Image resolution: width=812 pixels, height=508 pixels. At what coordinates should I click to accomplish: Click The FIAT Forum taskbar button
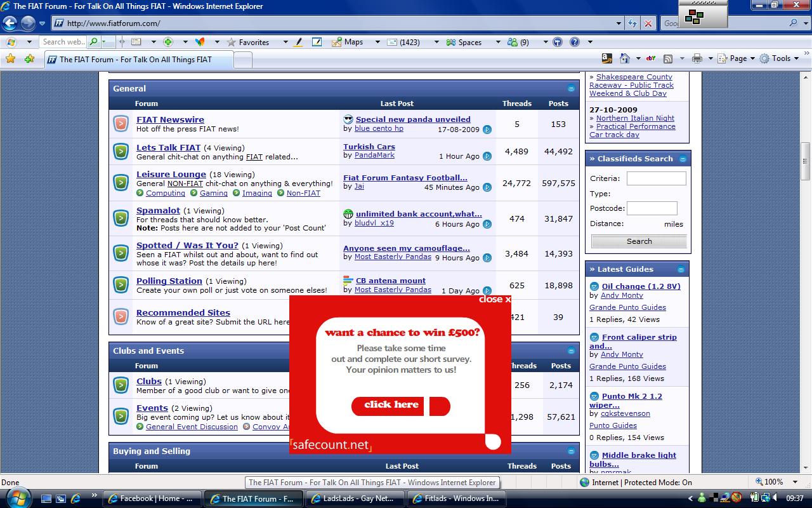pos(252,498)
